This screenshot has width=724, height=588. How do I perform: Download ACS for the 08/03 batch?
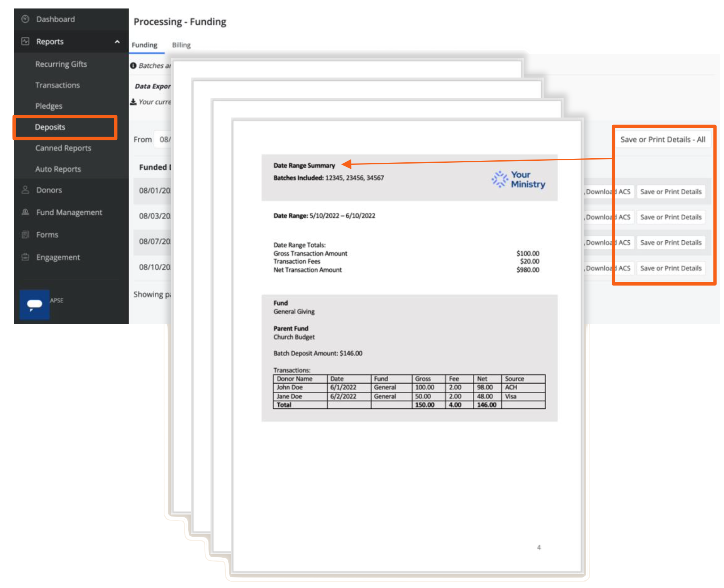tap(608, 217)
